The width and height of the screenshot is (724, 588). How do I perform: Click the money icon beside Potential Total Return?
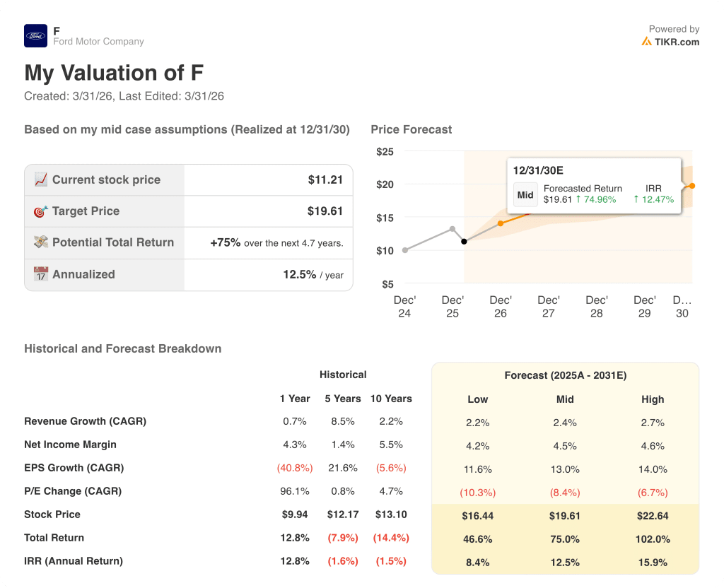pos(40,242)
